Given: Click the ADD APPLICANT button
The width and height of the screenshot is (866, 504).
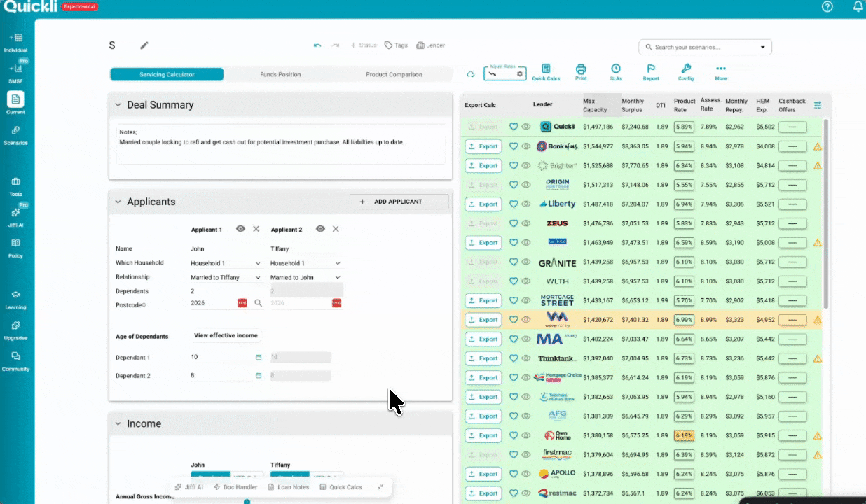Looking at the screenshot, I should coord(399,201).
